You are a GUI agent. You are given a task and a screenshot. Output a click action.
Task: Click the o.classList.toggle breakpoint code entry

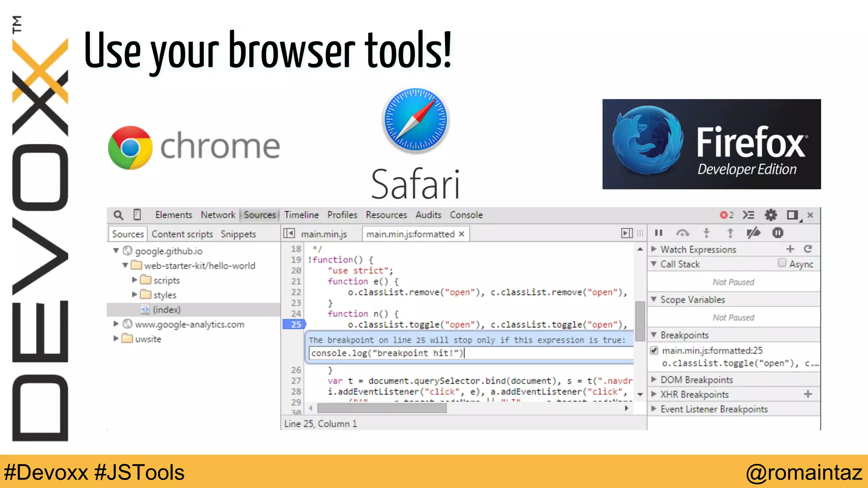[740, 363]
